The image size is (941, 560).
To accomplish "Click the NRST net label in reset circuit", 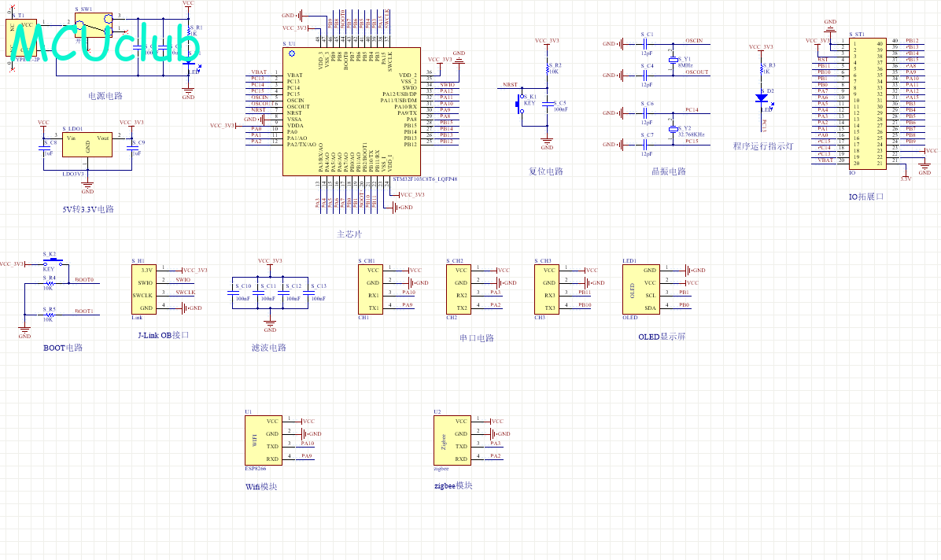I will coord(510,85).
